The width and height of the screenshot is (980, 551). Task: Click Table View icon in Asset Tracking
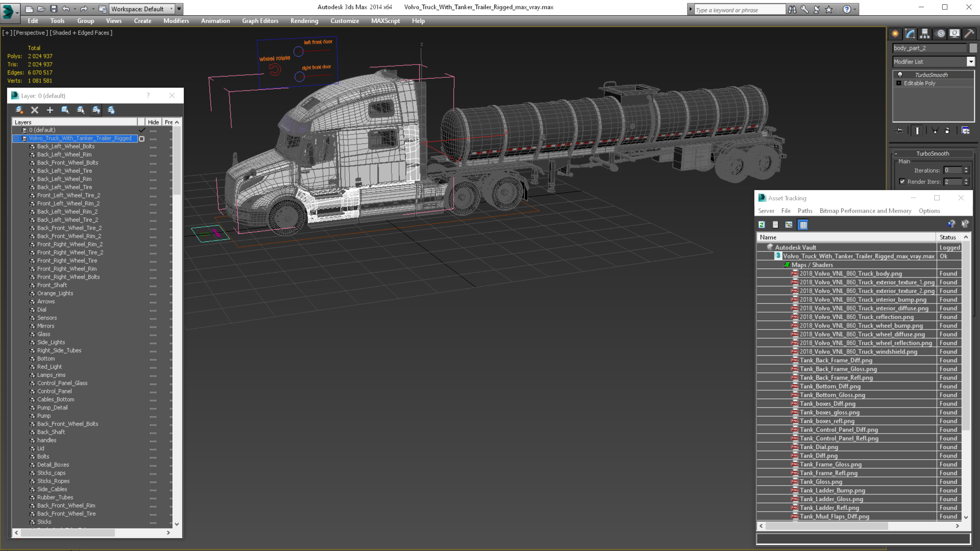pyautogui.click(x=803, y=225)
